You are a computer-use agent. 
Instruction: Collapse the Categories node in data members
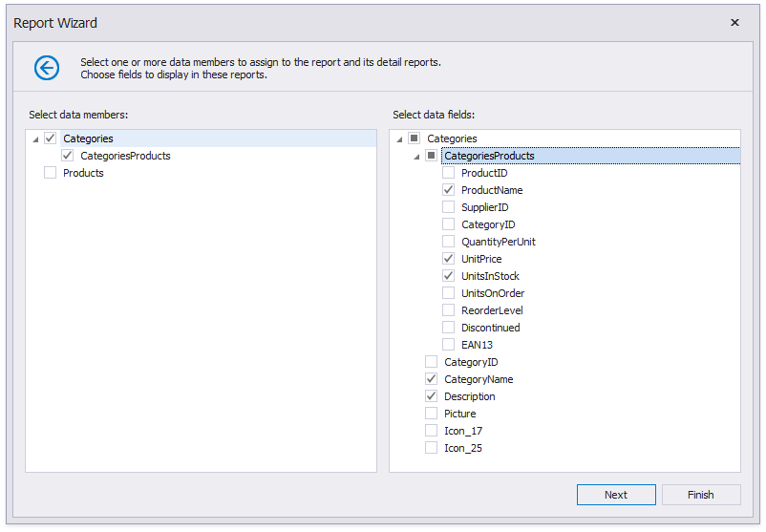(35, 139)
